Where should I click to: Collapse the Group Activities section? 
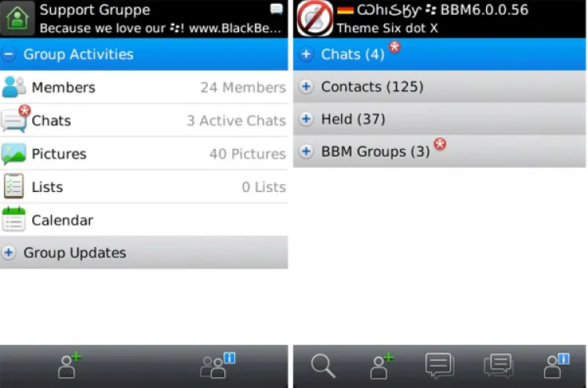click(9, 55)
